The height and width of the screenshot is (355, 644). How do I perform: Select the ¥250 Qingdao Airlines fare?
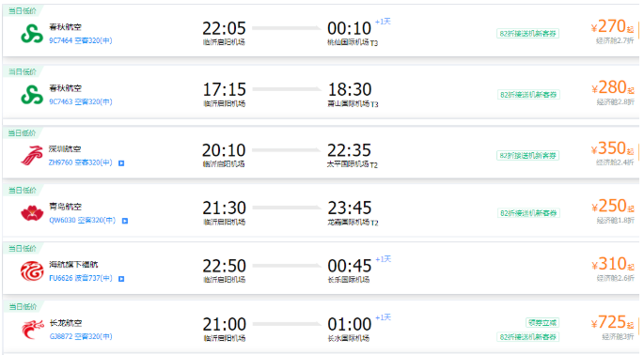pyautogui.click(x=612, y=207)
